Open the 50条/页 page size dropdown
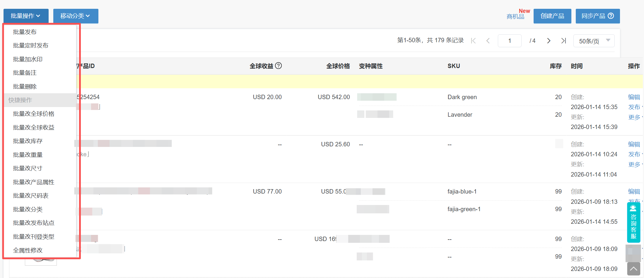Screen dimensions: 644x278 tap(594, 41)
